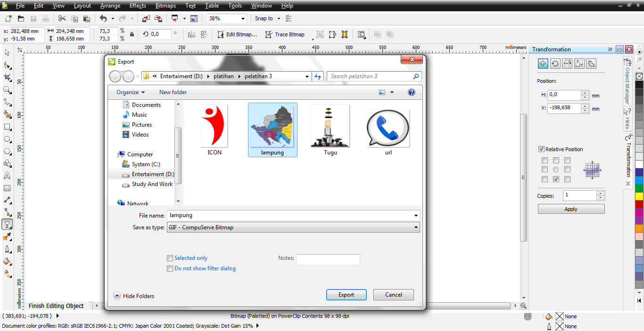This screenshot has height=331, width=644.
Task: Click New folder in Export dialog
Action: [173, 92]
